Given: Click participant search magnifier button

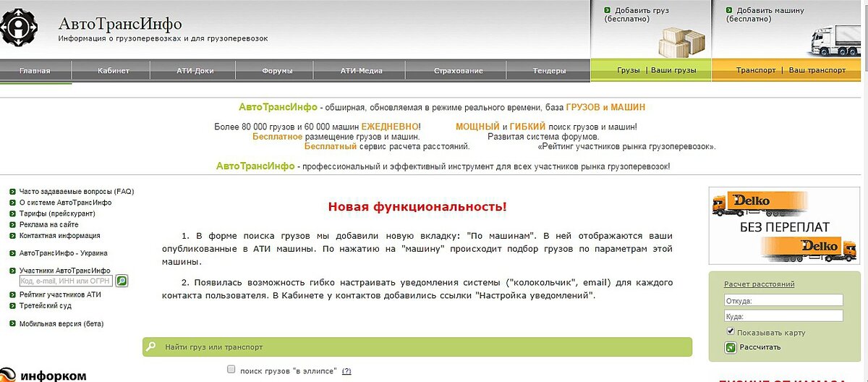Looking at the screenshot, I should pyautogui.click(x=122, y=281).
